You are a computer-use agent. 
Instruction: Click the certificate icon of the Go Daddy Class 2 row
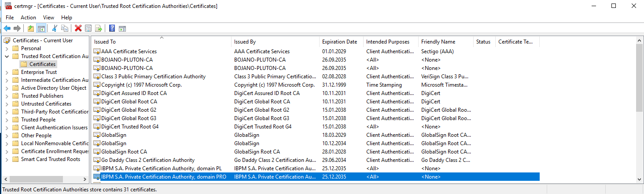pyautogui.click(x=97, y=160)
